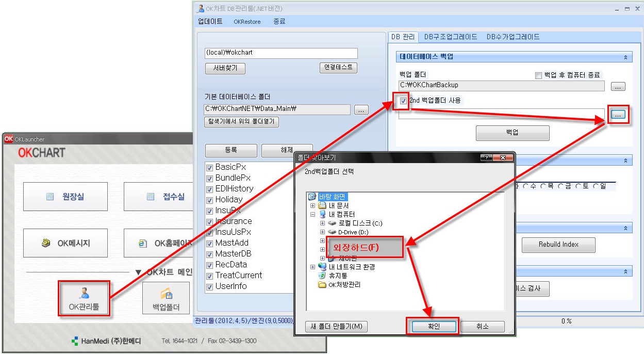Click the Rebuild Index button
644x354 pixels.
[558, 245]
